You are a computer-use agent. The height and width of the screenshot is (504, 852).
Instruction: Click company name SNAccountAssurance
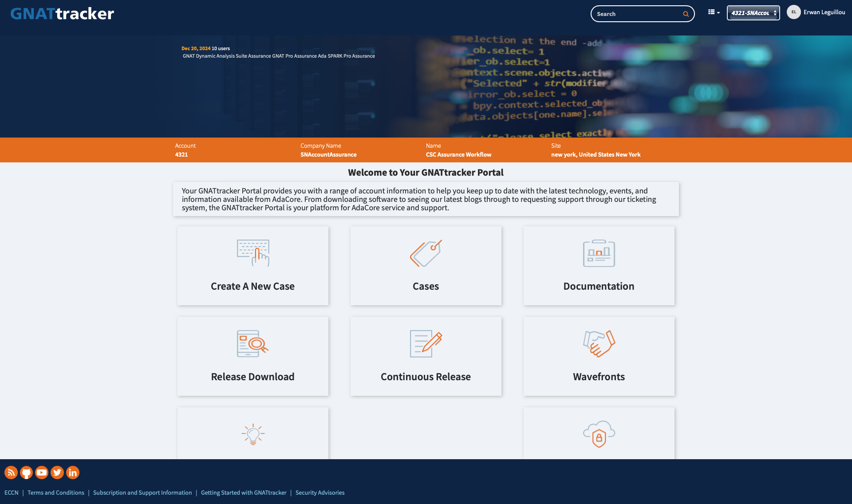point(328,155)
